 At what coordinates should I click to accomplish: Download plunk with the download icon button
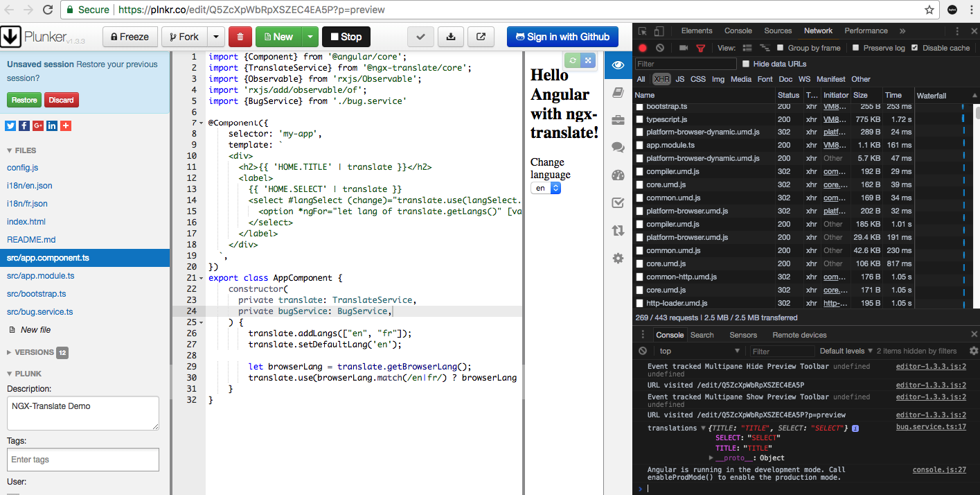pyautogui.click(x=451, y=37)
